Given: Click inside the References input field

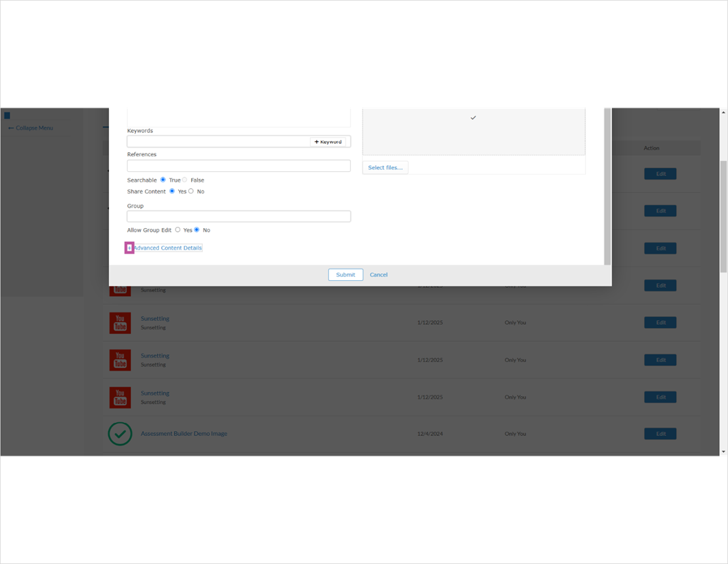Looking at the screenshot, I should tap(238, 165).
